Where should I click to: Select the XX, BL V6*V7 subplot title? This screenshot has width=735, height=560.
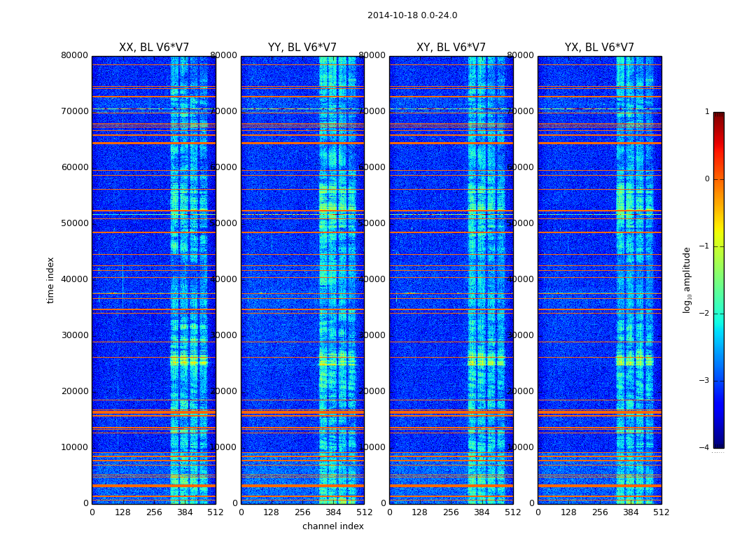(x=154, y=48)
